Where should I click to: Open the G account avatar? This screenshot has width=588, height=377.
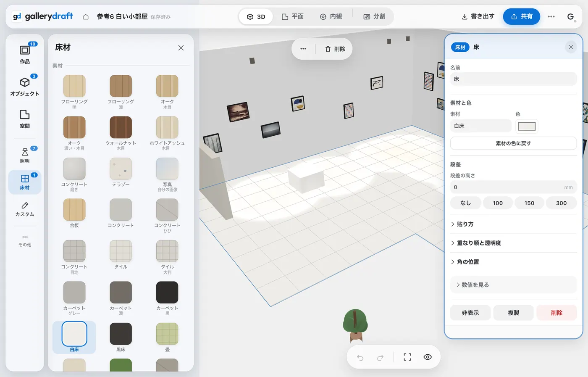pos(571,17)
